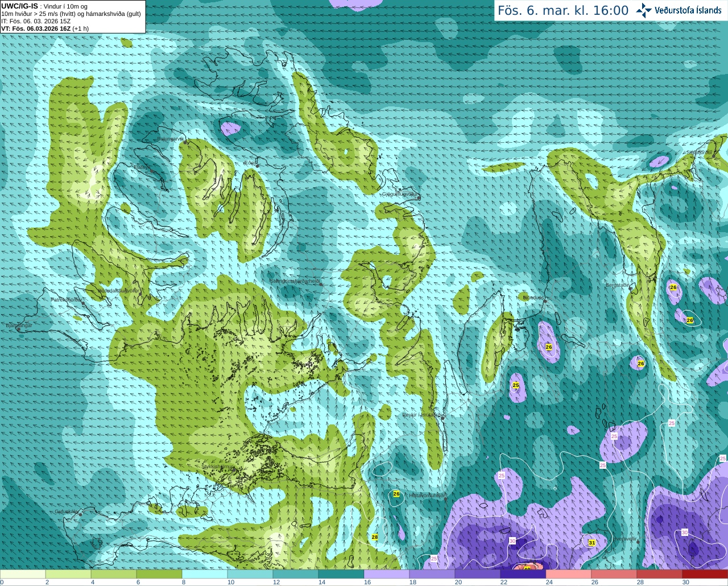Click the Bíldudalsflugvöllur station label
The height and width of the screenshot is (586, 728).
[119, 291]
